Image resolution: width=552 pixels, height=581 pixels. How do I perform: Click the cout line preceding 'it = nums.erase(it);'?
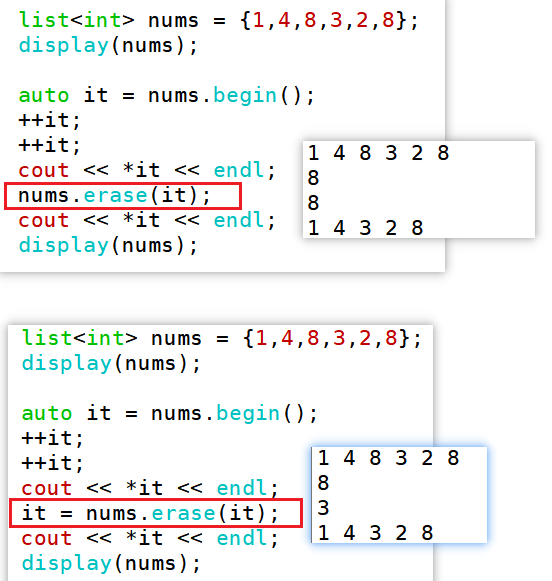tap(150, 488)
